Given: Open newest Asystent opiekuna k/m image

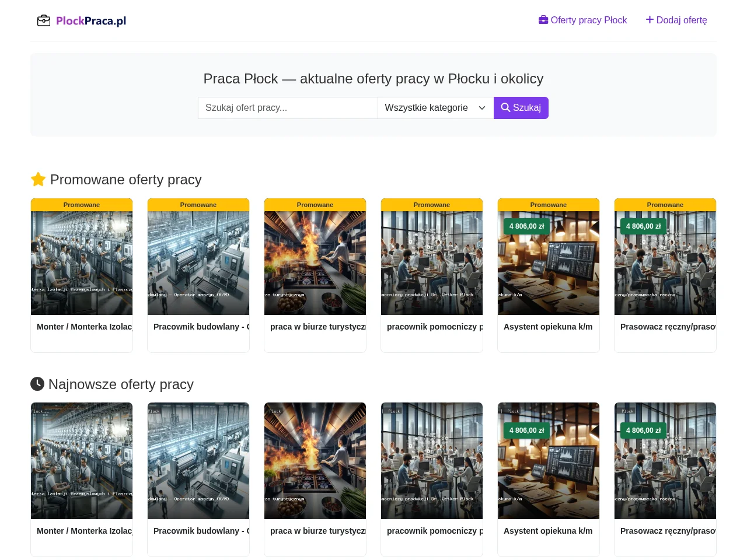Looking at the screenshot, I should (x=549, y=461).
